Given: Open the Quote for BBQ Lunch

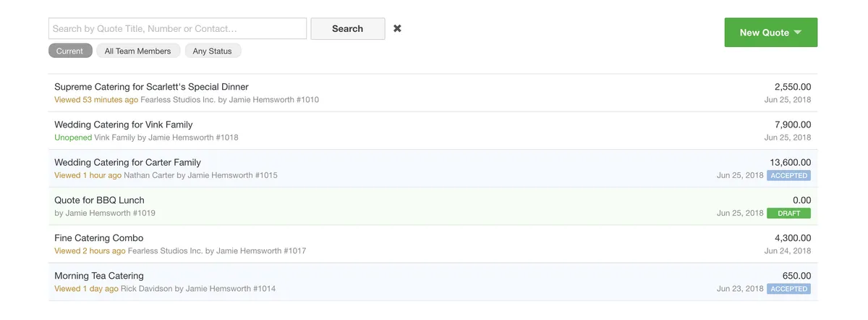Looking at the screenshot, I should pos(99,200).
